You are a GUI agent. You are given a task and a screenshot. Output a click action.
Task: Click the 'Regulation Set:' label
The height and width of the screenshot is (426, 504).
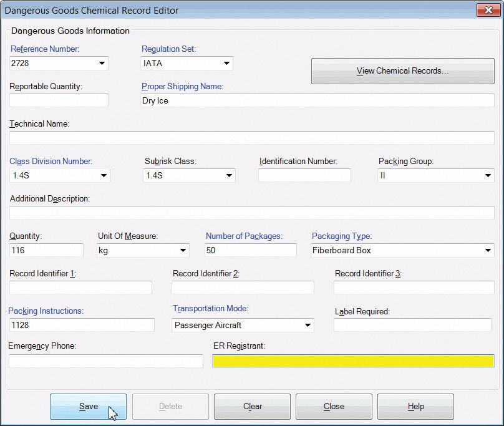(169, 49)
